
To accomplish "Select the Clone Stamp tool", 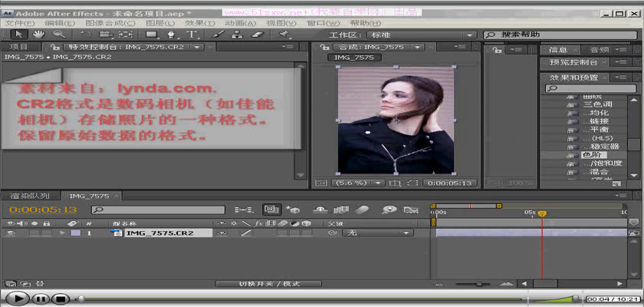I will (238, 35).
